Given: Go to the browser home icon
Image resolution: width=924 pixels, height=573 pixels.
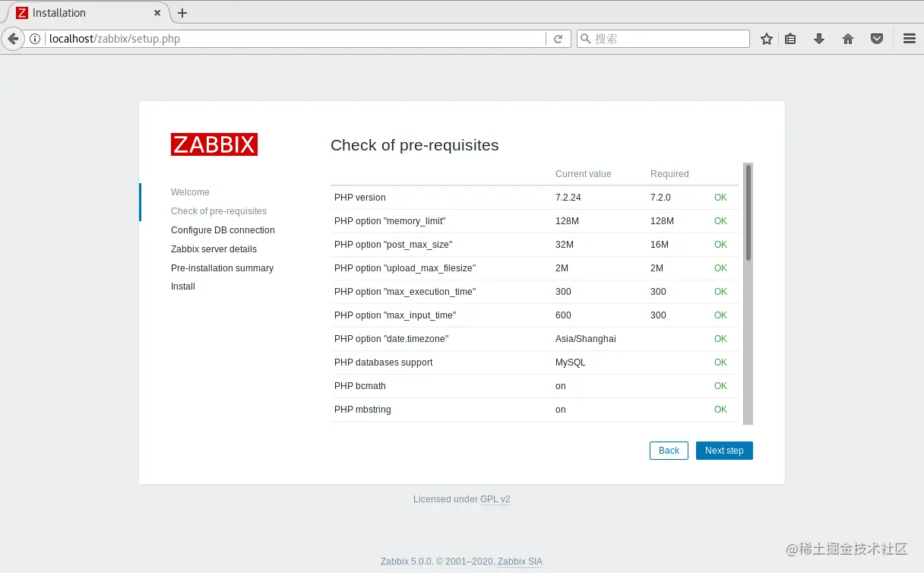Looking at the screenshot, I should click(x=848, y=39).
